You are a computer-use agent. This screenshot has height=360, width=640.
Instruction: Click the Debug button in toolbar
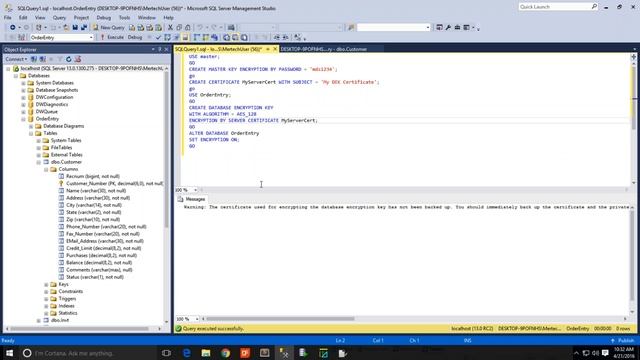(135, 37)
